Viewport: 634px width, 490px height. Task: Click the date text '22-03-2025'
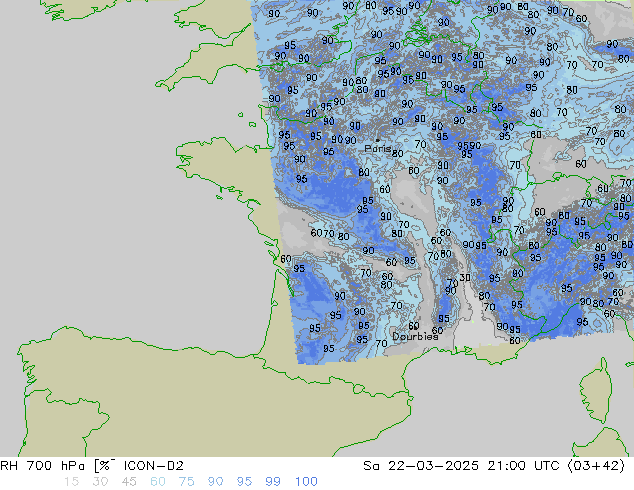tap(433, 466)
